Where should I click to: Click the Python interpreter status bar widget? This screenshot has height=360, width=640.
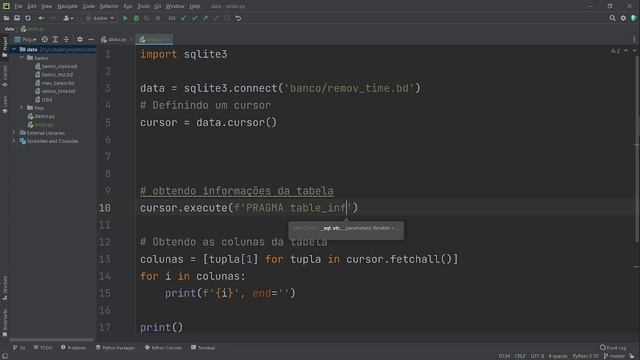click(585, 356)
